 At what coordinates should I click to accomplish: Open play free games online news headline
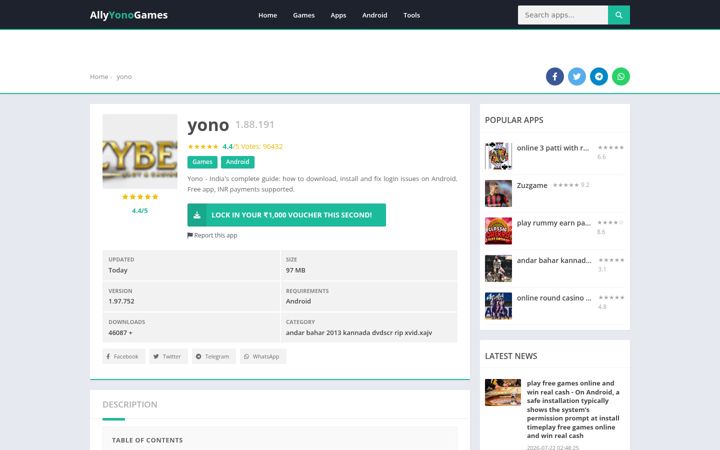[x=573, y=409]
